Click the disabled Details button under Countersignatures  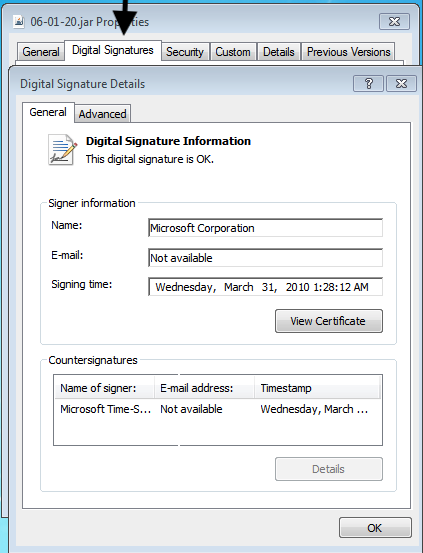click(329, 469)
